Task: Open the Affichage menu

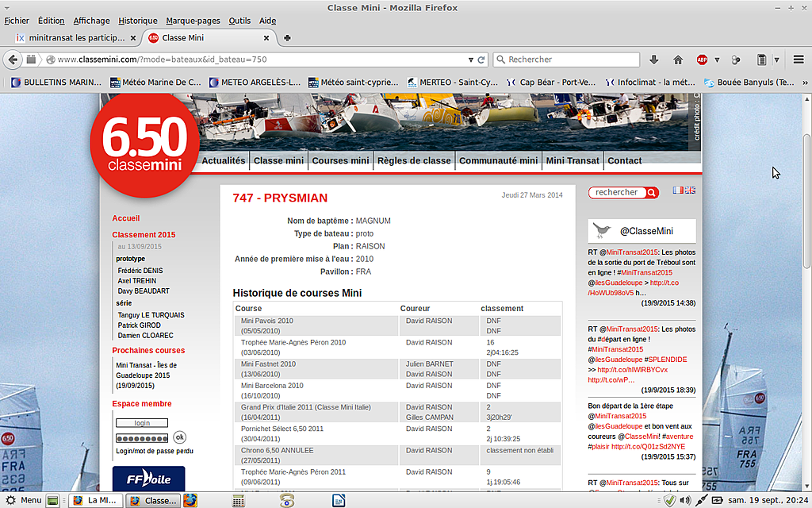Action: (x=92, y=21)
